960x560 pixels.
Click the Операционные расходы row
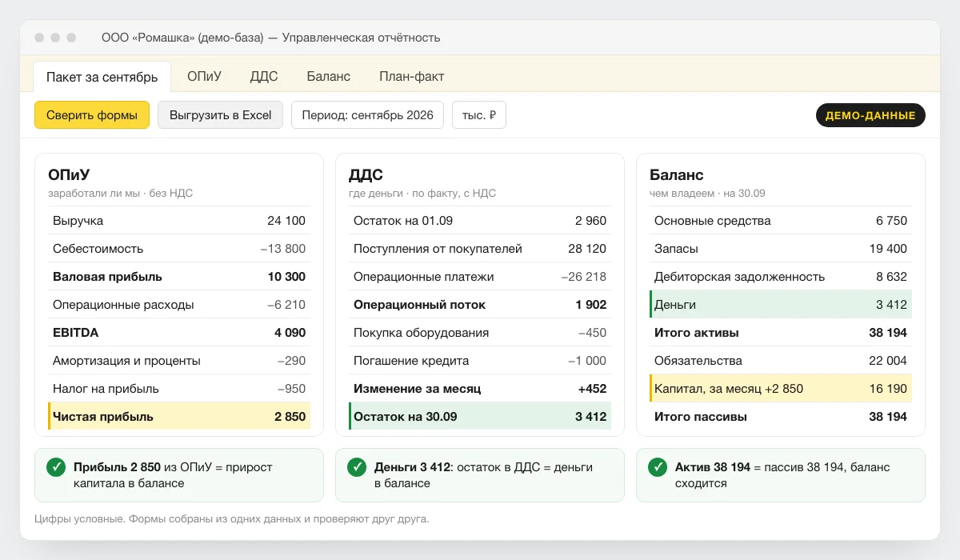[x=179, y=305]
